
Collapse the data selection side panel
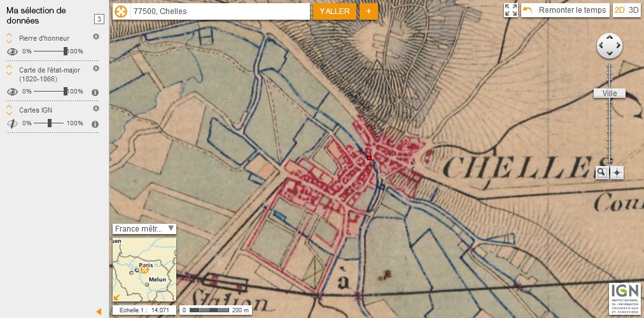click(x=99, y=312)
